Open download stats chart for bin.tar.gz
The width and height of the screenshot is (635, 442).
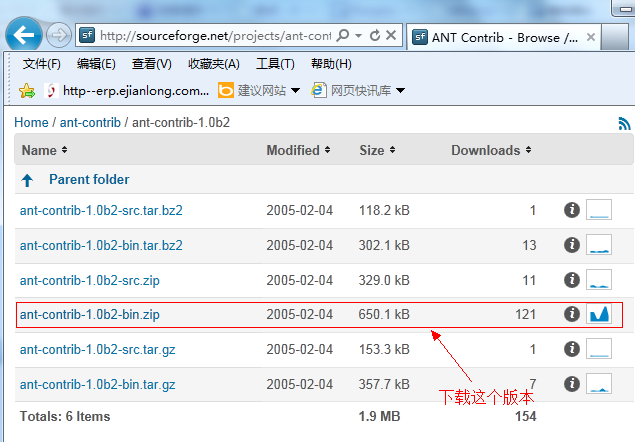[599, 383]
